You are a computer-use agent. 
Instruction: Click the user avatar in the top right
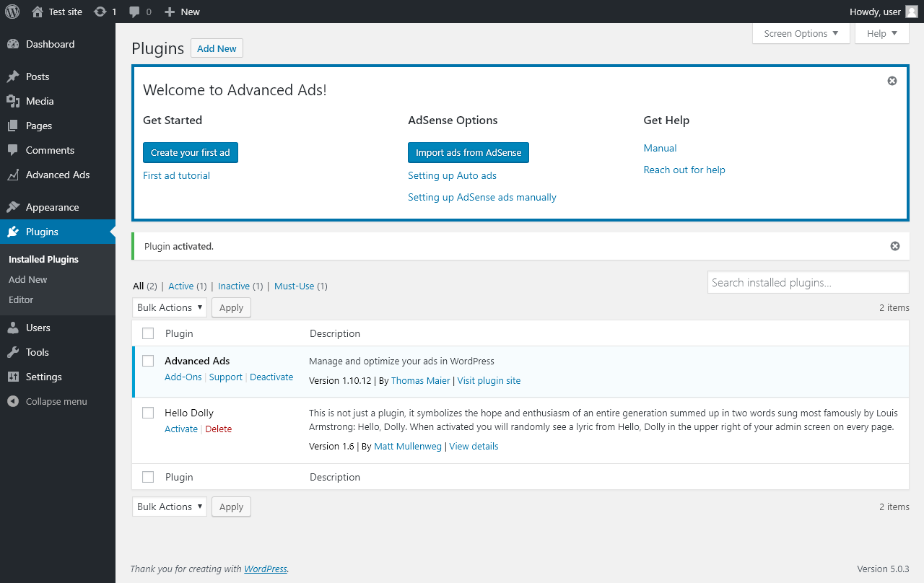(912, 12)
